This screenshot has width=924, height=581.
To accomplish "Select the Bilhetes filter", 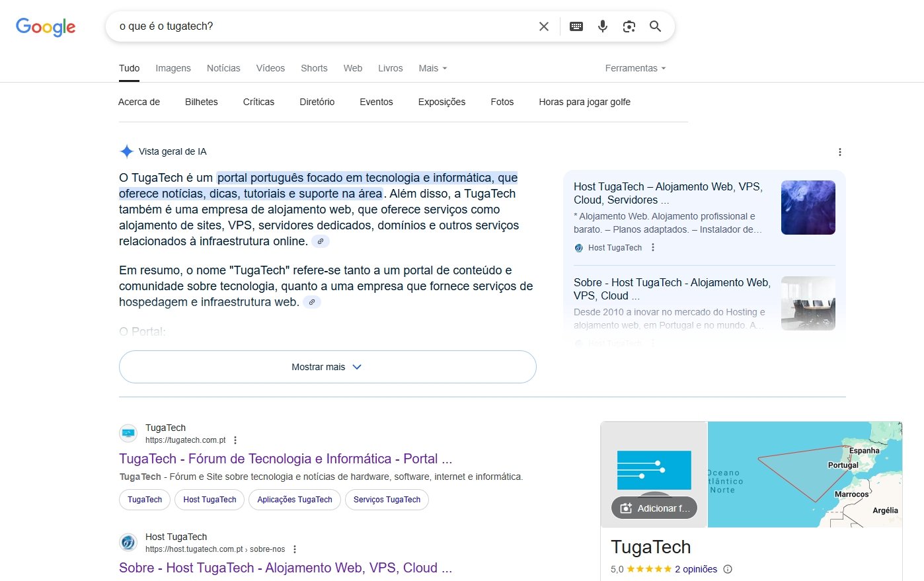I will click(202, 102).
